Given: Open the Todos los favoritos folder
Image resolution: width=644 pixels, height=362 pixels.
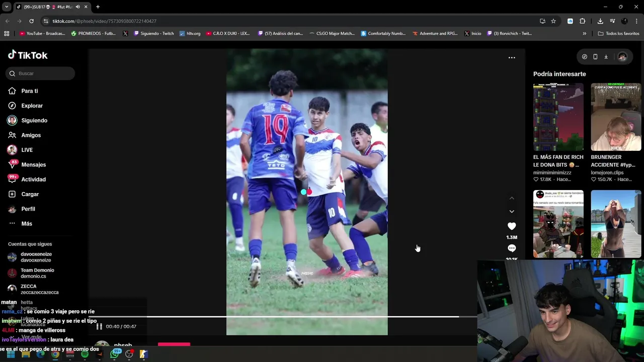Looking at the screenshot, I should point(618,34).
